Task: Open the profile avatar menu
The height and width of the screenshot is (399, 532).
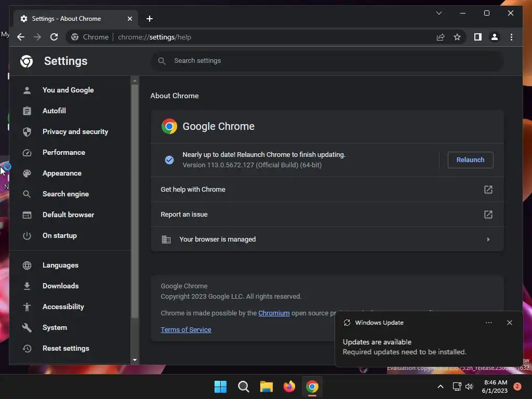Action: pos(495,37)
